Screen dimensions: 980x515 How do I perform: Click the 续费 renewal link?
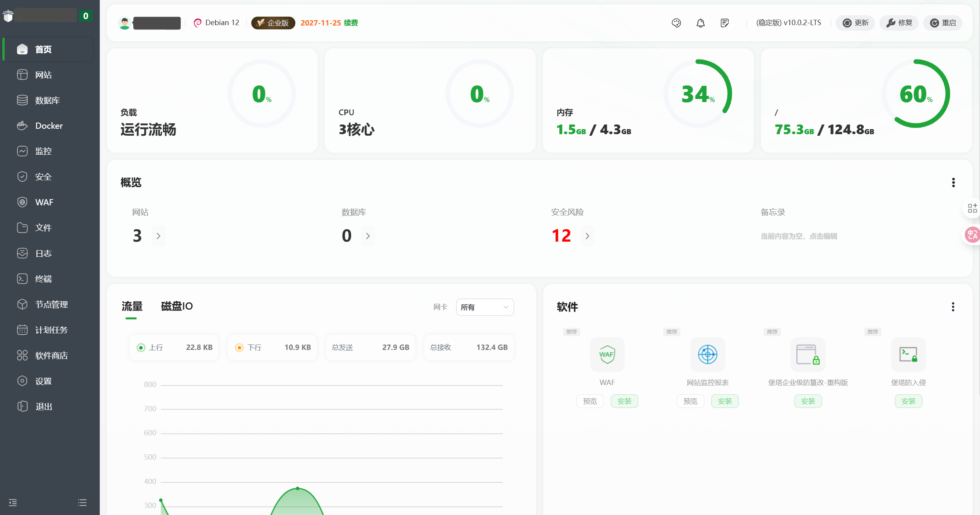tap(351, 23)
